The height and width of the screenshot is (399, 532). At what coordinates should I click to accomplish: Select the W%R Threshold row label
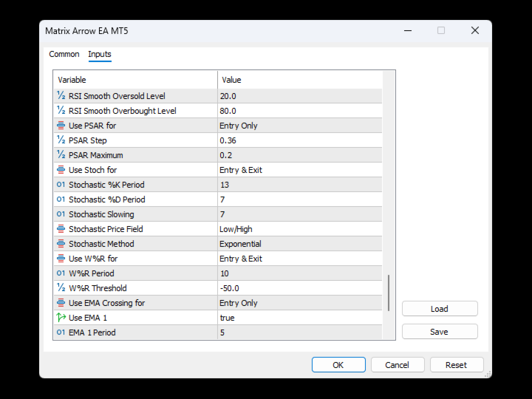pos(98,288)
